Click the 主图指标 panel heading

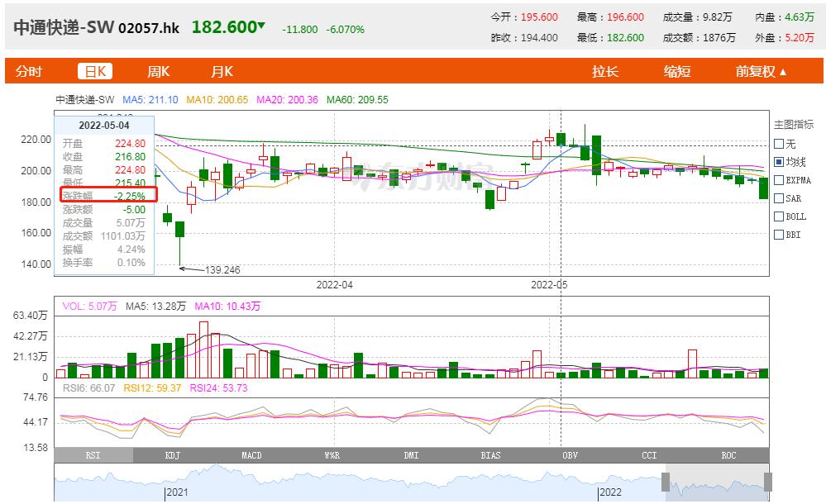click(x=793, y=124)
